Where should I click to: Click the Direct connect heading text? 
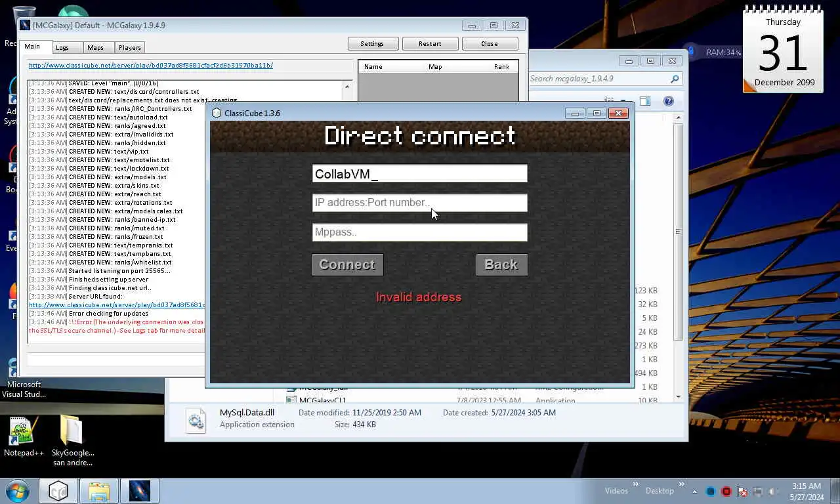click(420, 136)
